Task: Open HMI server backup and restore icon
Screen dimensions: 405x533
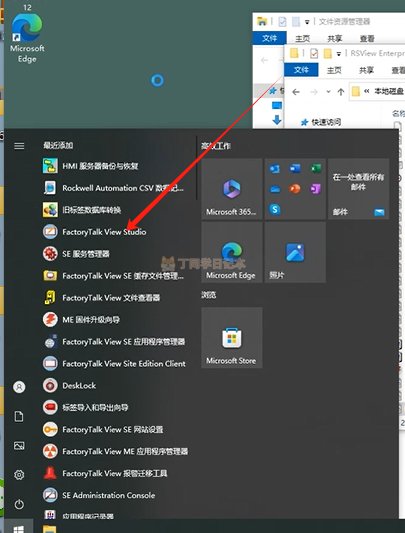Action: tap(50, 166)
